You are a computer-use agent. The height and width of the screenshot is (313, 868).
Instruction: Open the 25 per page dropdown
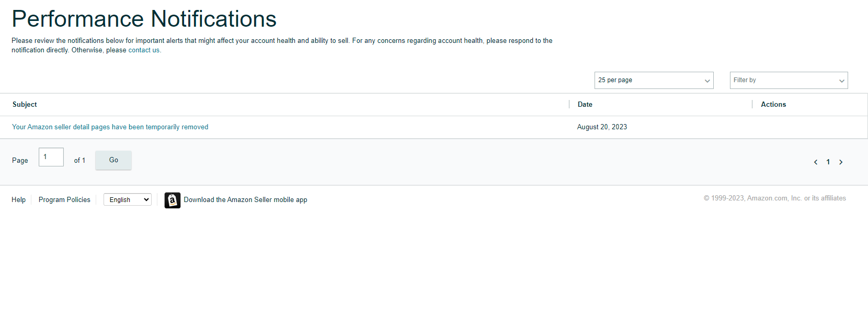(x=654, y=80)
